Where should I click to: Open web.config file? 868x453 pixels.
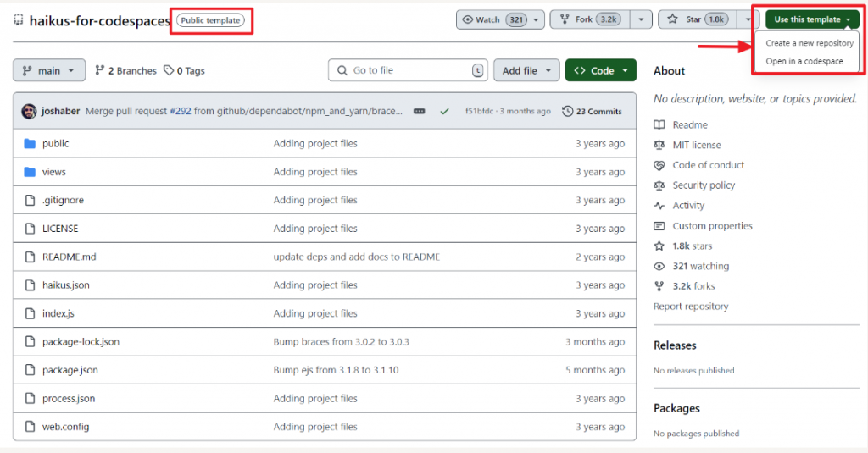tap(65, 427)
